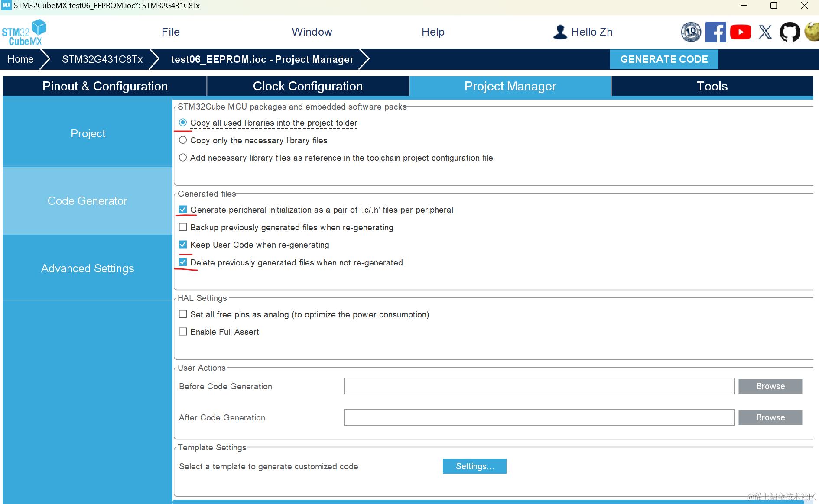Enable 'Backup previously generated files when re-generating'
819x504 pixels.
[183, 227]
